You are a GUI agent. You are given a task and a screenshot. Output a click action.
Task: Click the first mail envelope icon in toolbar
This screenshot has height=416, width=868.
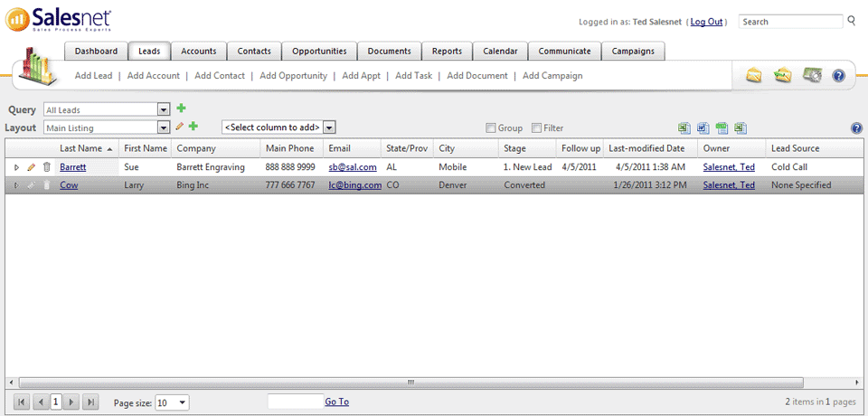(x=753, y=76)
